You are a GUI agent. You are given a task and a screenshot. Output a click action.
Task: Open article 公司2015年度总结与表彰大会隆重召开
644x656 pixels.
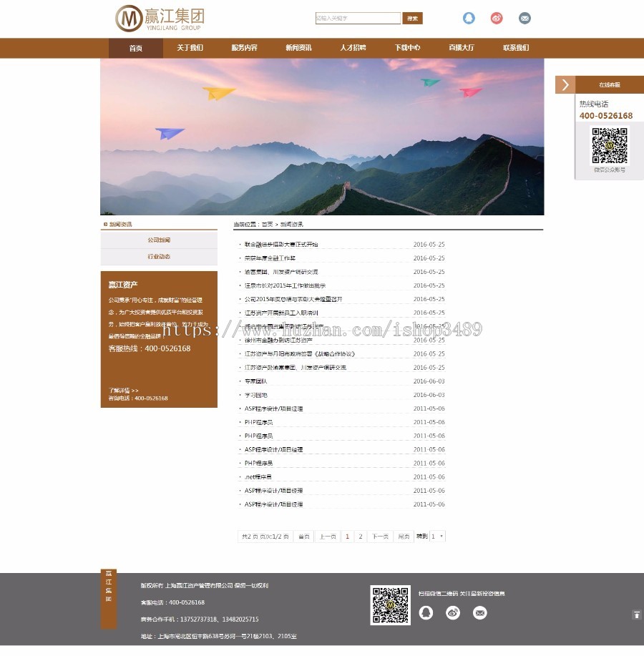[x=293, y=299]
